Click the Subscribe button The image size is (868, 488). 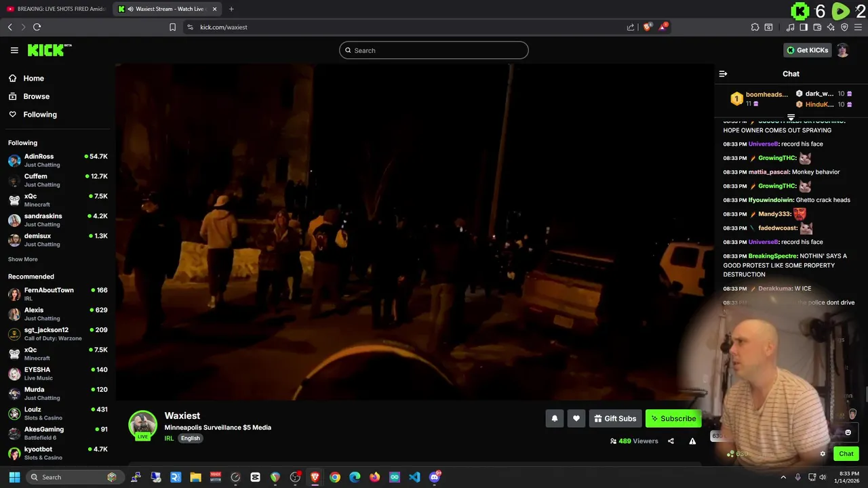click(x=673, y=419)
